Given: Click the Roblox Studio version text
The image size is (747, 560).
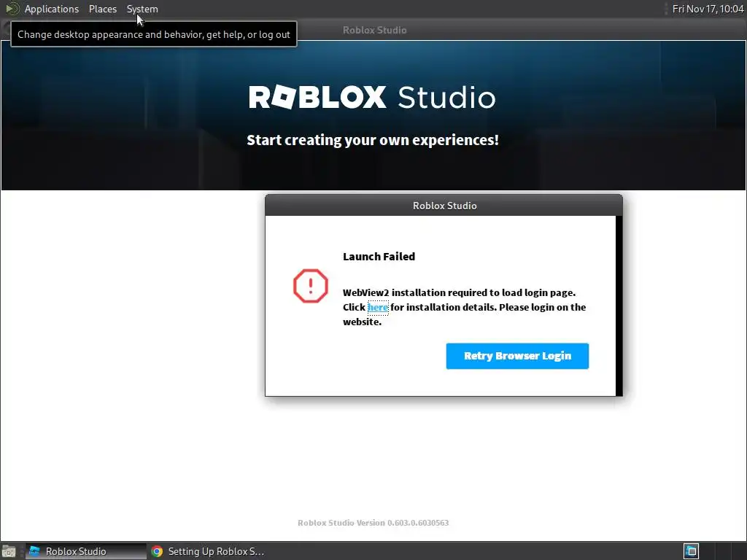Looking at the screenshot, I should [x=373, y=522].
